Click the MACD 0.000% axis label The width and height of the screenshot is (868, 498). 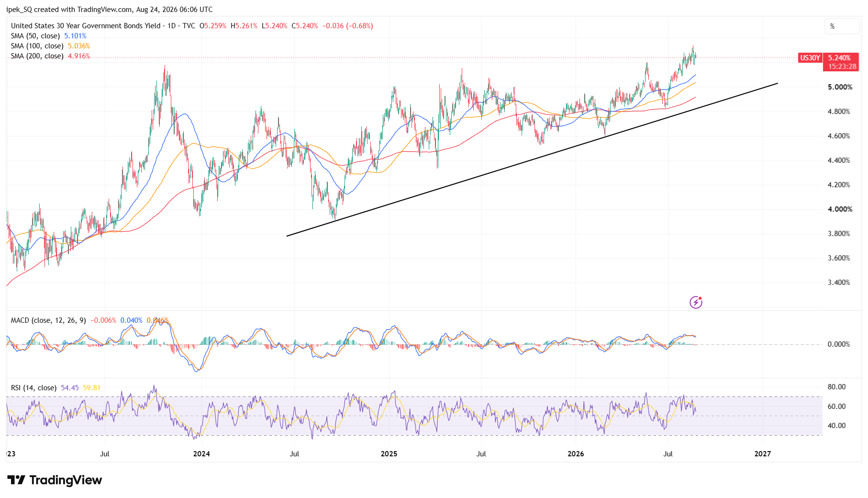pyautogui.click(x=839, y=344)
